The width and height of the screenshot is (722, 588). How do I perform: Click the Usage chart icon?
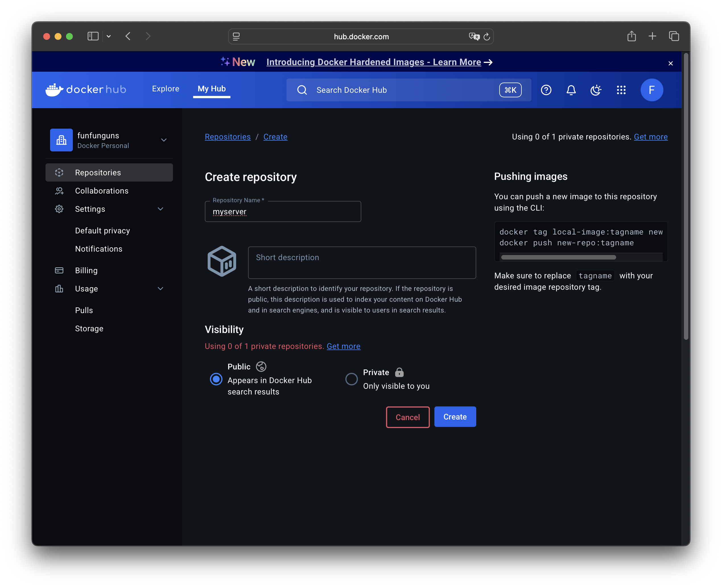click(59, 289)
